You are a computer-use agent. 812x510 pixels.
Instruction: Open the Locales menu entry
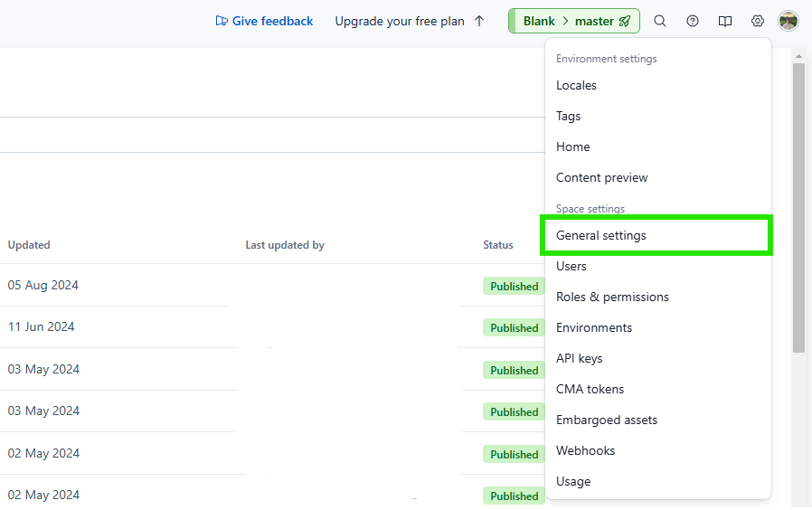coord(576,85)
